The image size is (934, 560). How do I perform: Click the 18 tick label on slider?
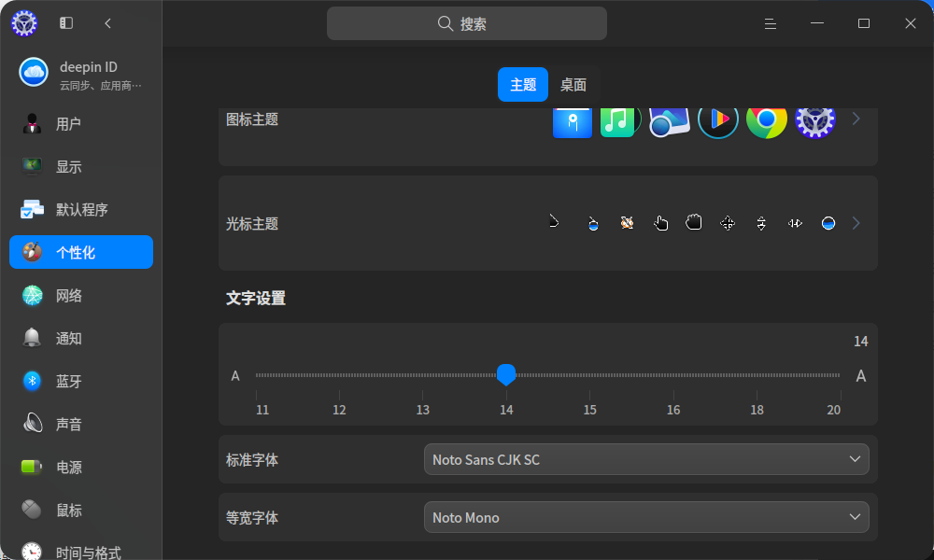(x=757, y=410)
